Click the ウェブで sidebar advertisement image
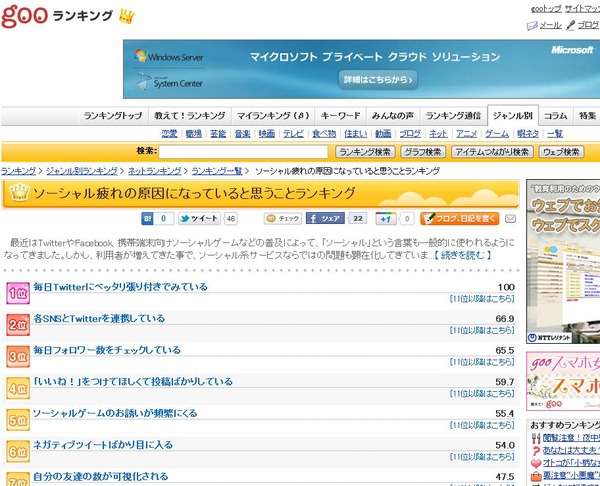 [x=563, y=261]
